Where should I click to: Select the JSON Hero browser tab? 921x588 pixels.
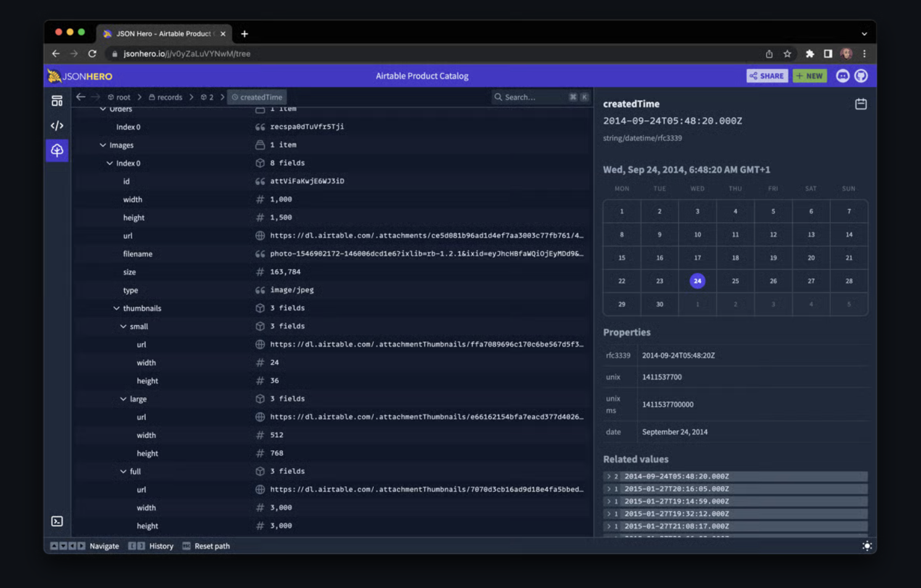(163, 34)
